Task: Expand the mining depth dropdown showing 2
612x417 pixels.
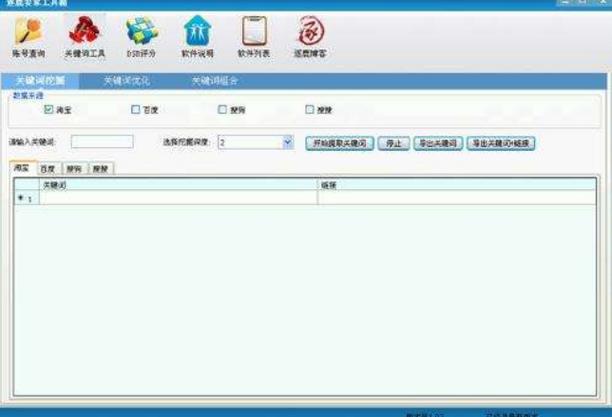Action: (x=288, y=142)
